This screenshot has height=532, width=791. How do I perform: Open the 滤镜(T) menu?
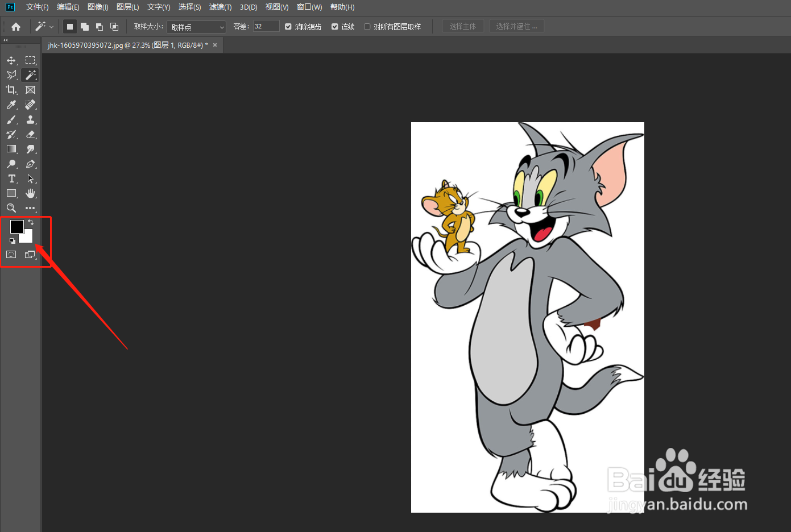(x=220, y=7)
